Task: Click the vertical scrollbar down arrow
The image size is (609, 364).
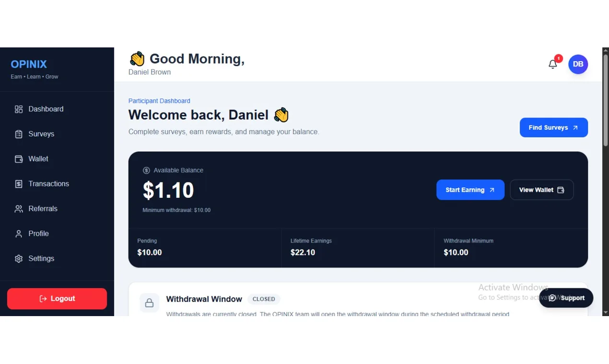Action: [605, 312]
